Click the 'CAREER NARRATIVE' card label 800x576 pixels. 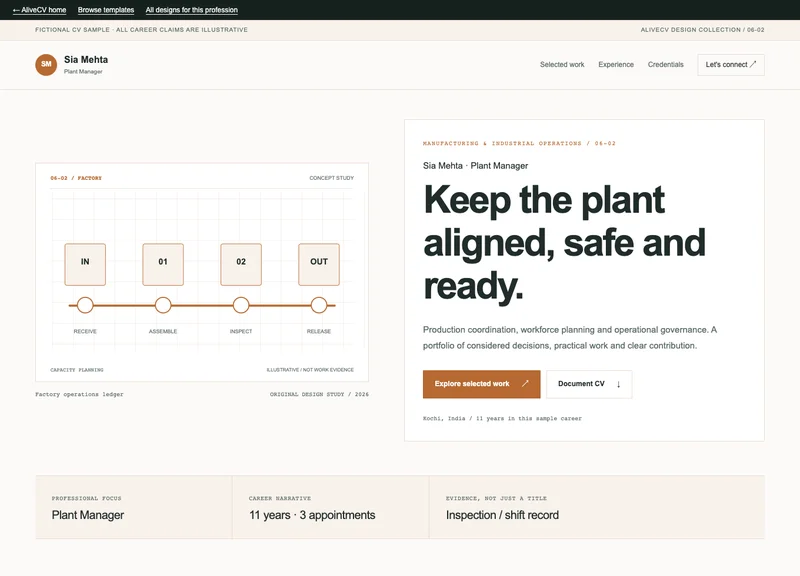tap(280, 498)
